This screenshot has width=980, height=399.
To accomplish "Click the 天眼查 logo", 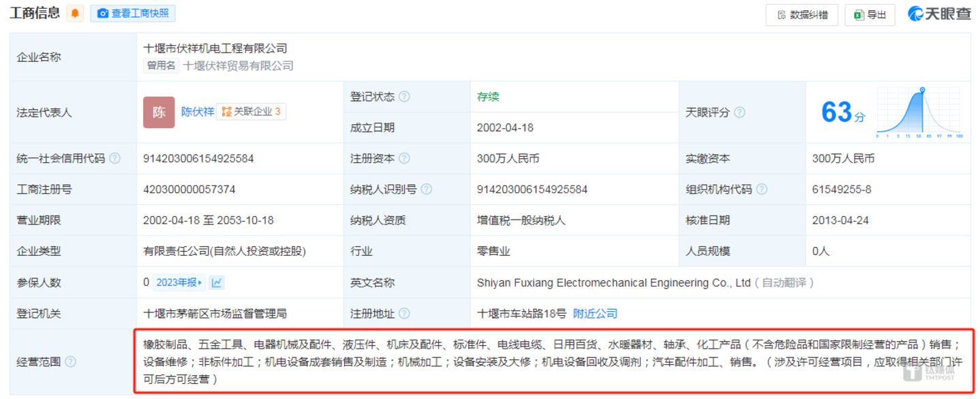I will click(x=938, y=14).
